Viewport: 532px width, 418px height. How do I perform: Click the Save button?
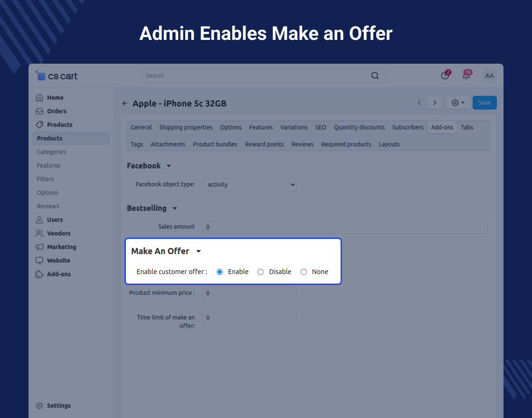[x=484, y=103]
